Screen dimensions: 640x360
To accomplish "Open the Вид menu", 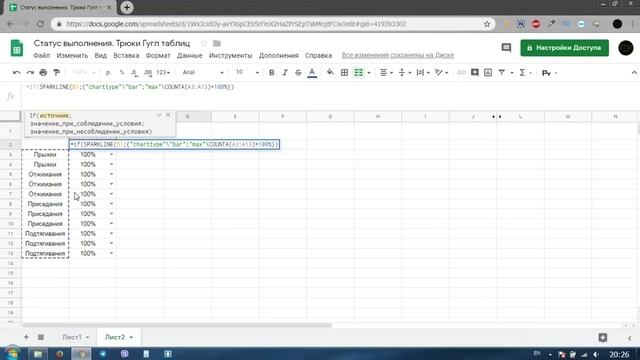I will pyautogui.click(x=100, y=56).
